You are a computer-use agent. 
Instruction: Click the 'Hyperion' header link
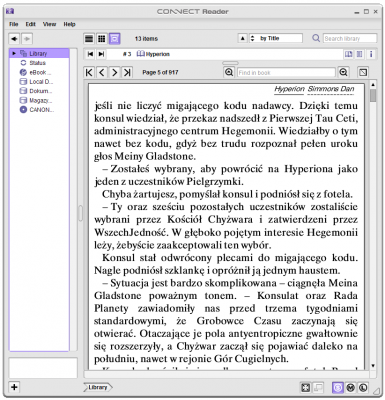point(289,89)
